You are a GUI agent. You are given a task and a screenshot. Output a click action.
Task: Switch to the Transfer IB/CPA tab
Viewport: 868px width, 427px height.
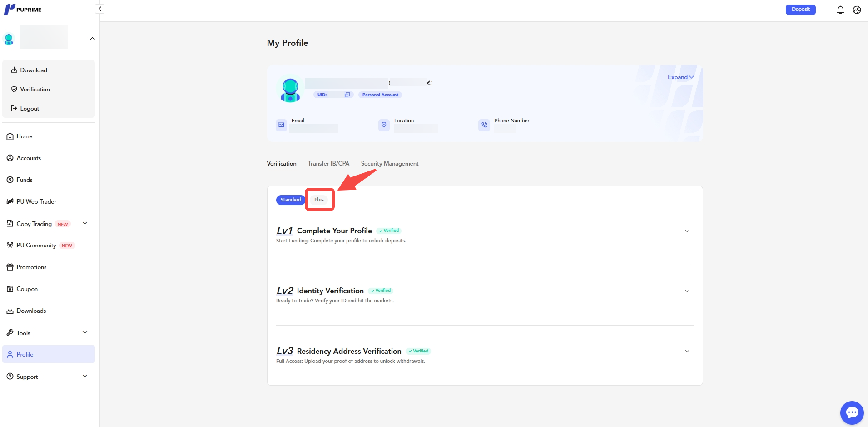click(x=329, y=164)
